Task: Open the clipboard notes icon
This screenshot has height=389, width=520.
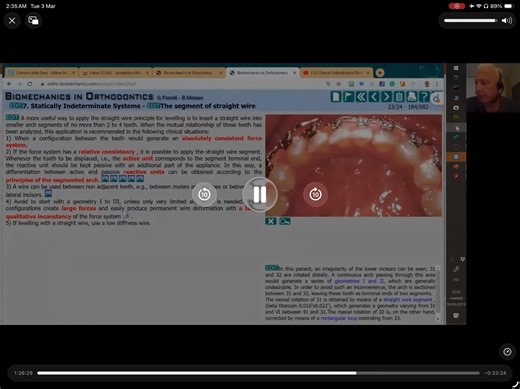Action: pyautogui.click(x=399, y=97)
